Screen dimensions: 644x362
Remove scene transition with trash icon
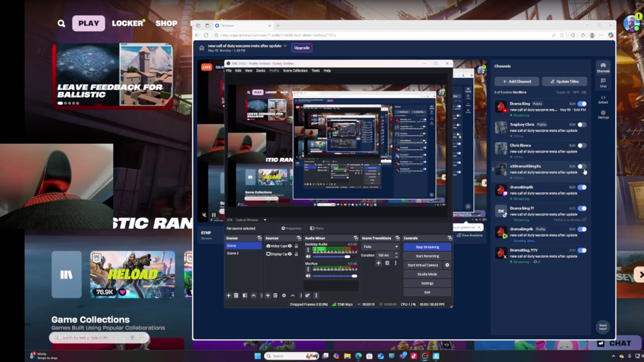[x=387, y=263]
